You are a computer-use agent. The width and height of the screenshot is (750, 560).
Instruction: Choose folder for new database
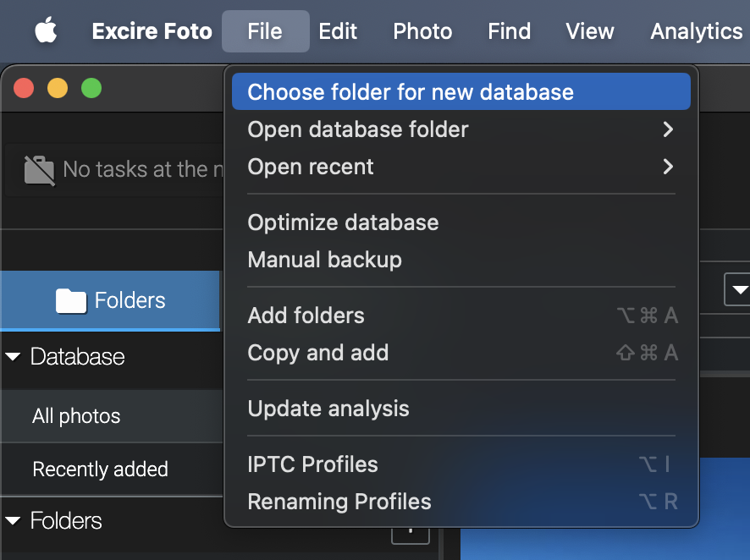(461, 91)
